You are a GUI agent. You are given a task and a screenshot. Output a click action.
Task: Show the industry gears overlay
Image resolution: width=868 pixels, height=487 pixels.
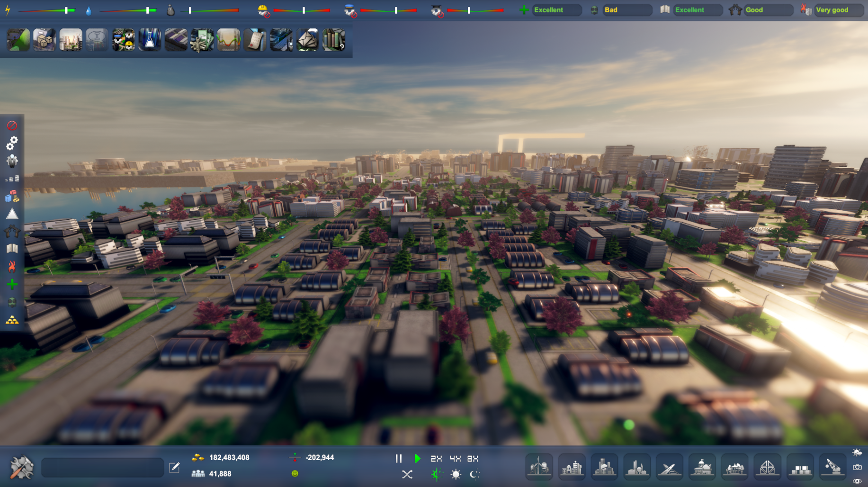[12, 143]
